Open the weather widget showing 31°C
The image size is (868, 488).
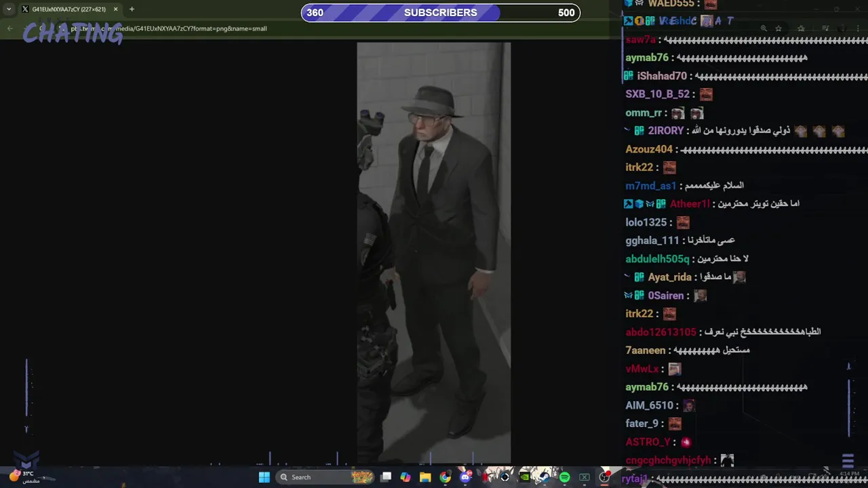click(24, 476)
